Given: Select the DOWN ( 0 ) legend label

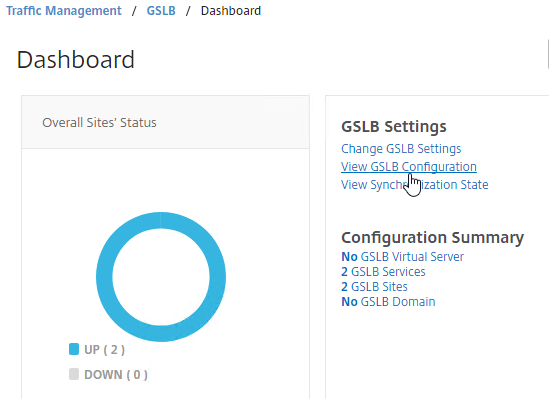Looking at the screenshot, I should coord(116,374).
